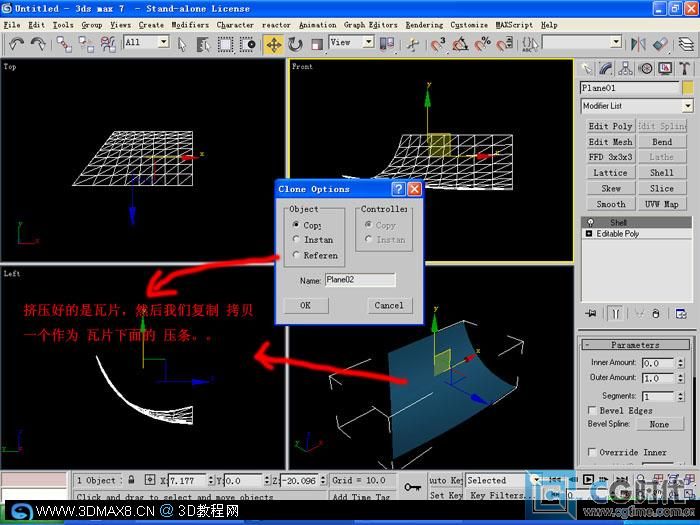Open the Modifiers menu
Viewport: 700px width, 525px height.
click(190, 25)
